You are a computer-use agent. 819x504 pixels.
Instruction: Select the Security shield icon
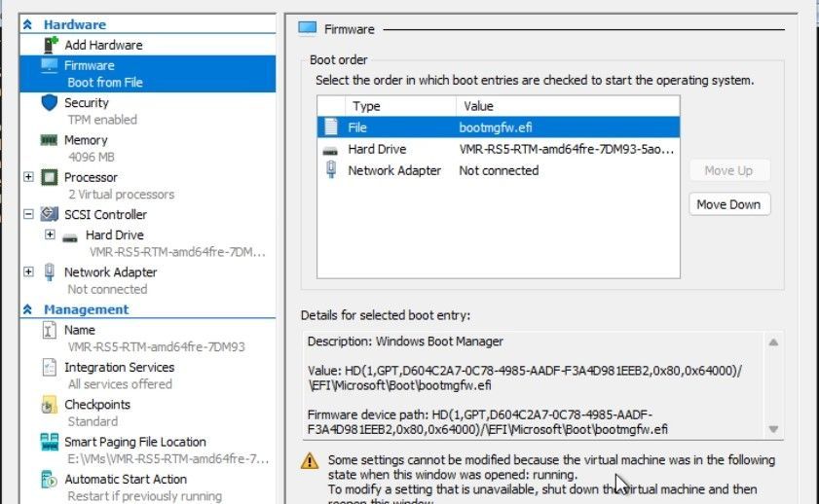[49, 102]
